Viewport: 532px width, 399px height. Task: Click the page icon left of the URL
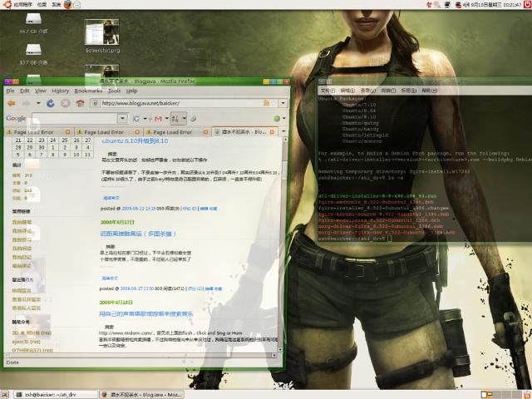[x=96, y=103]
